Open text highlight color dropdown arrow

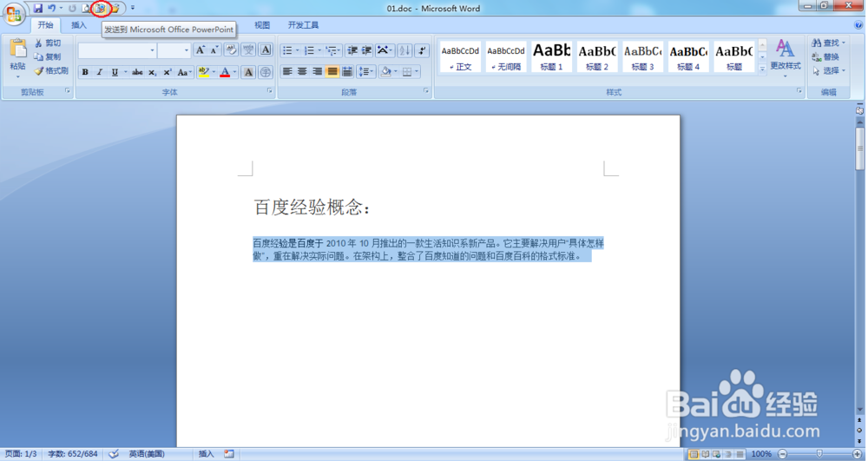214,72
